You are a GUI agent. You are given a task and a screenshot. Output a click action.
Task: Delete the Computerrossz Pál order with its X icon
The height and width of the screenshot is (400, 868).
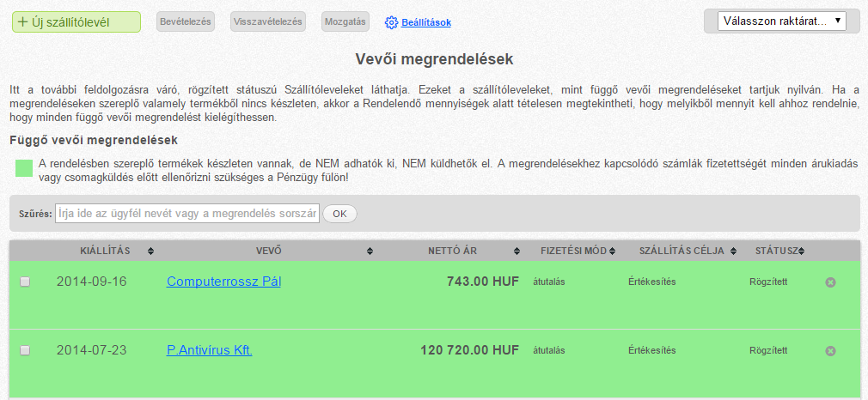[830, 282]
